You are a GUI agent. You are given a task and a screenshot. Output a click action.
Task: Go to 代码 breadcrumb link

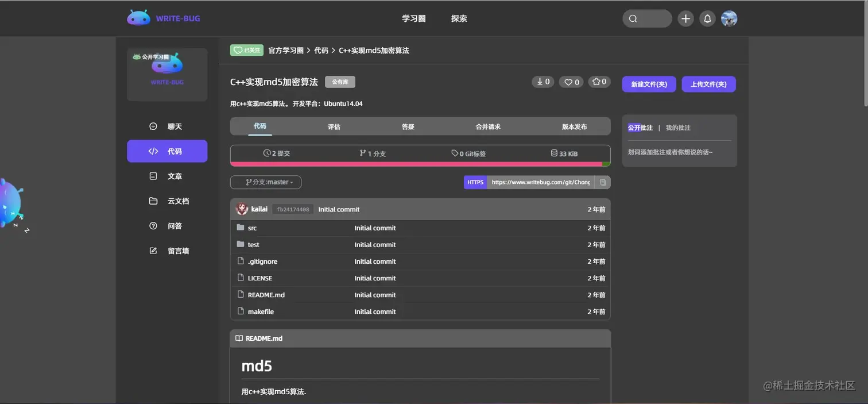coord(321,51)
